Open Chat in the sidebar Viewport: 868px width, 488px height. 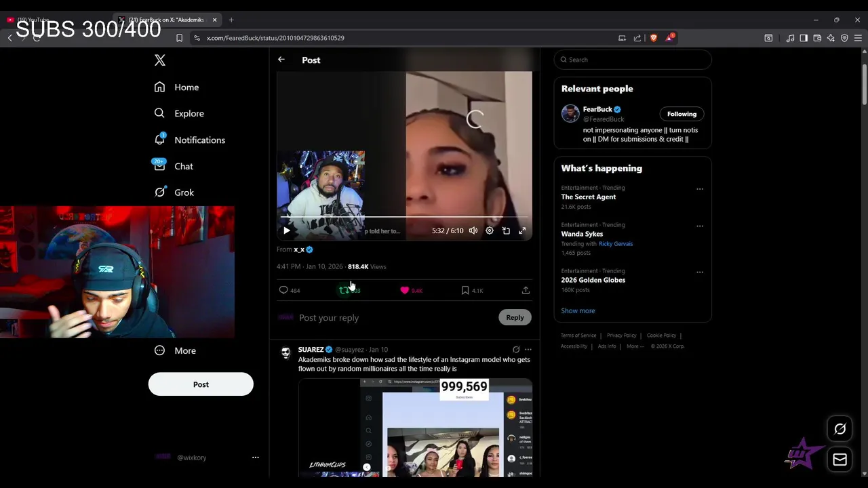(173, 166)
